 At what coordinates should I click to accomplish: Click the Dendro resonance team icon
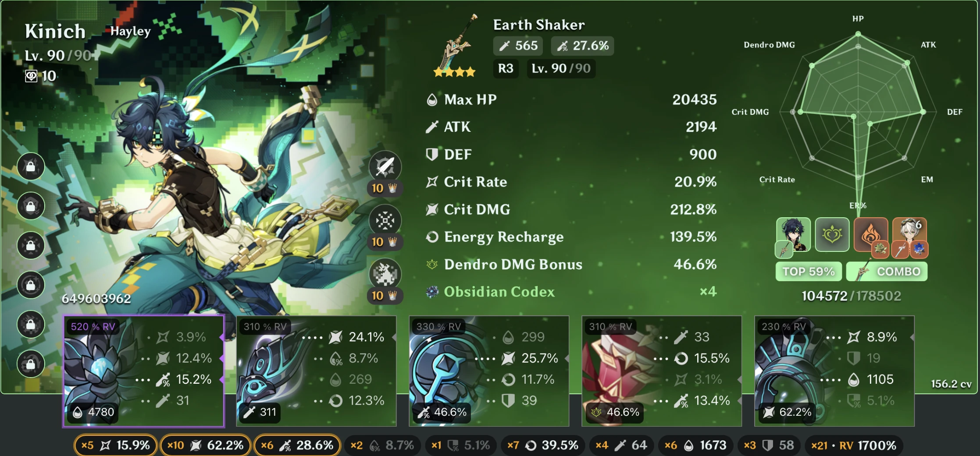[x=832, y=235]
